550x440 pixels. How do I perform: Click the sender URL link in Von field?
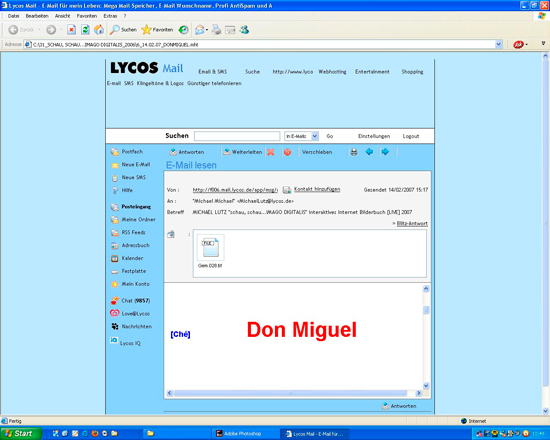[x=235, y=190]
